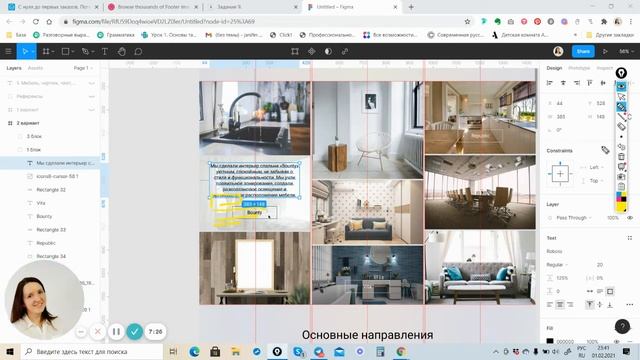Click the Text styles four-dots icon
Image resolution: width=640 pixels, height=360 pixels.
[x=630, y=238]
